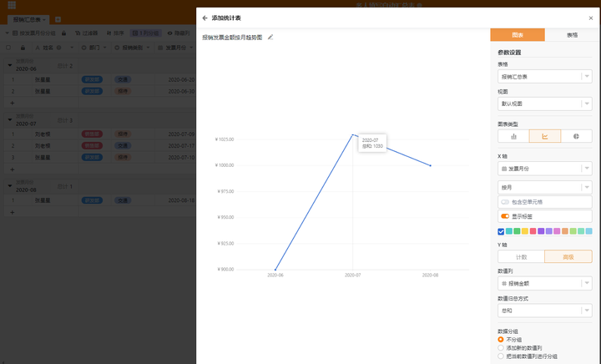Select the 不分组 radio option
The width and height of the screenshot is (601, 364).
tap(501, 340)
